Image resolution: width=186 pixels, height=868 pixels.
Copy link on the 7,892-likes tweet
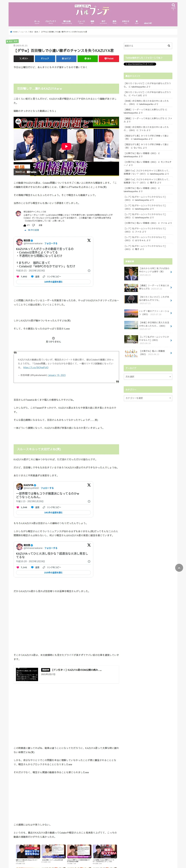click(x=52, y=276)
